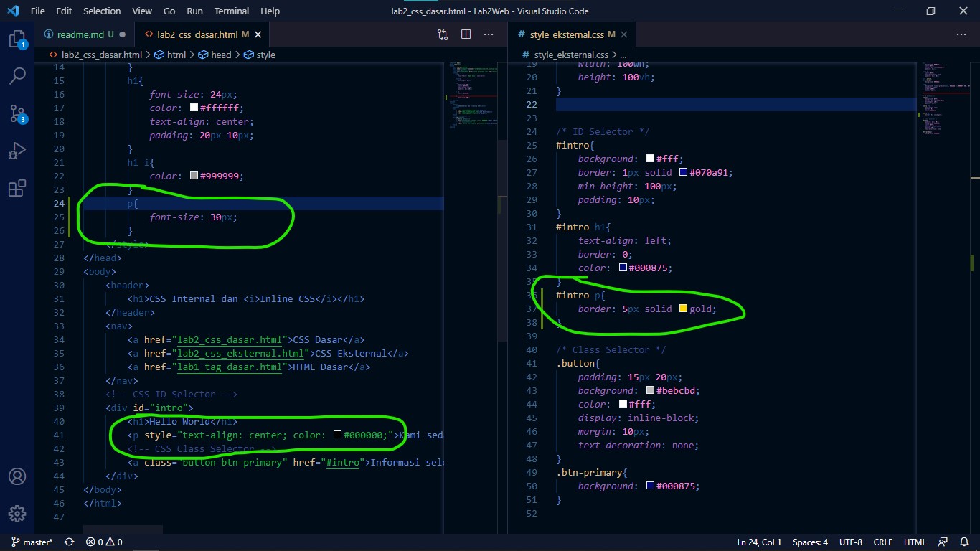Click the style breadcrumb segment
980x551 pixels.
click(260, 55)
